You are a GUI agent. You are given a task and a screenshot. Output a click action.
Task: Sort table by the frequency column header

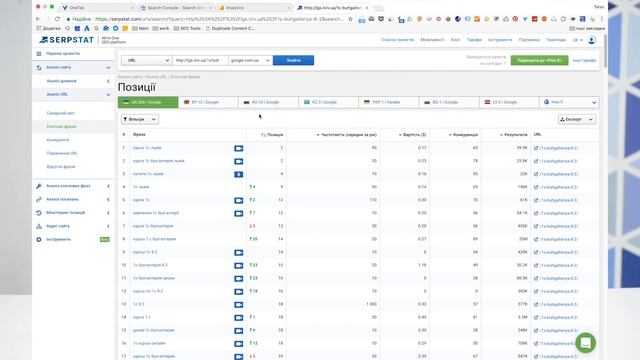point(347,135)
